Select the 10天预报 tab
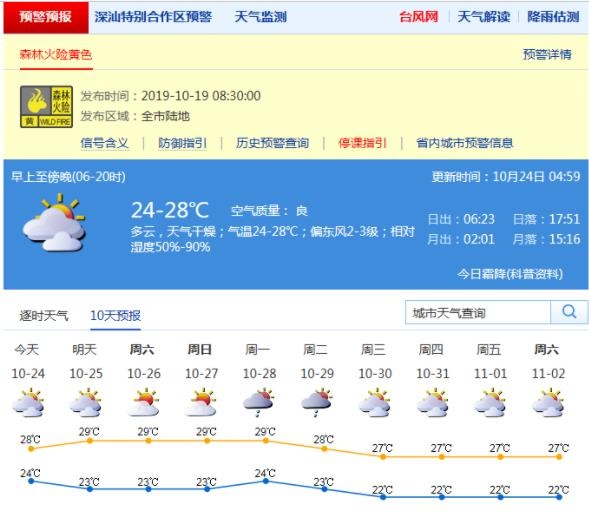 [x=115, y=315]
